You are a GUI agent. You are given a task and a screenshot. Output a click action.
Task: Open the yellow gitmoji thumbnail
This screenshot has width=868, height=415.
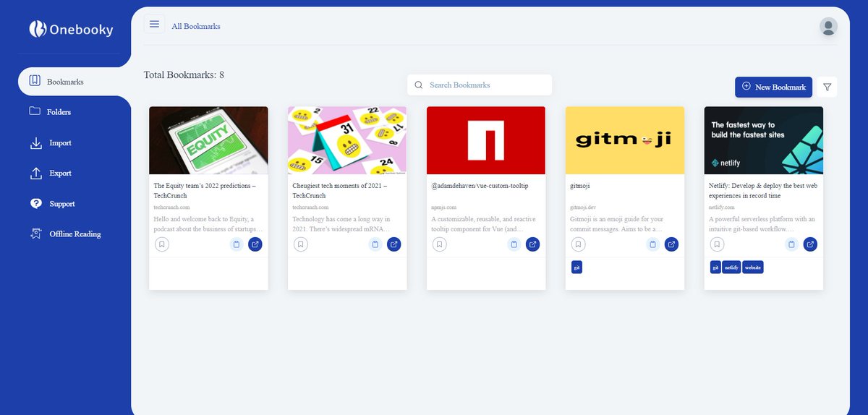pos(625,140)
